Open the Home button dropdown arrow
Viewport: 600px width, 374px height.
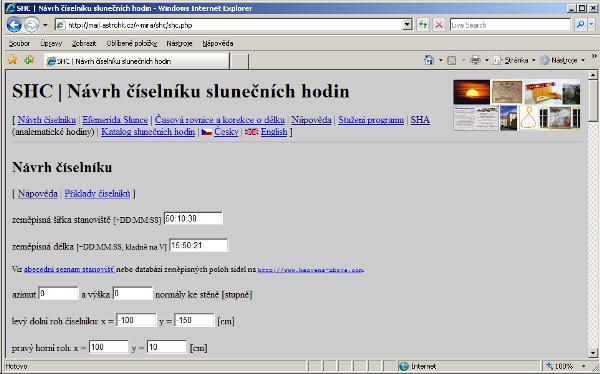[440, 60]
